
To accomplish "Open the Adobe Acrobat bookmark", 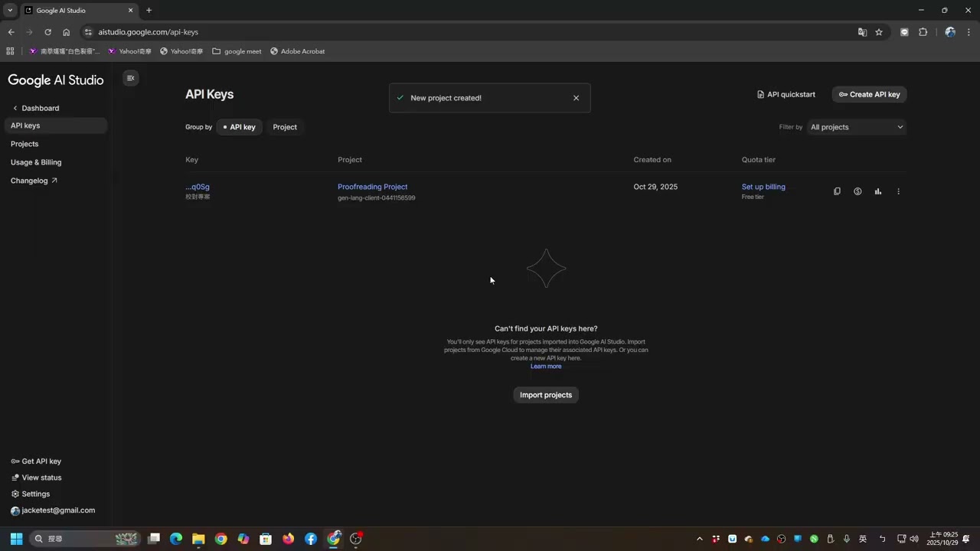I will (x=297, y=51).
